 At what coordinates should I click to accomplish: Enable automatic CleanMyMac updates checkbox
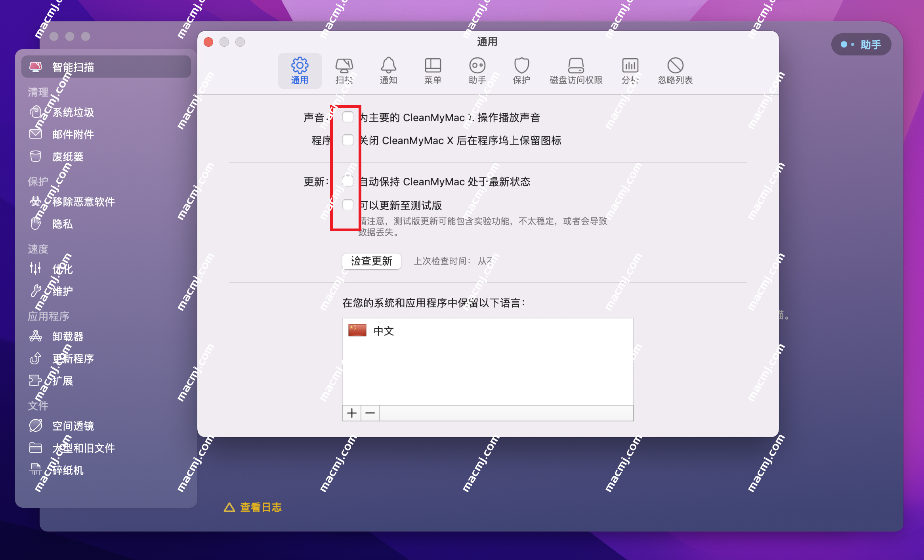347,181
